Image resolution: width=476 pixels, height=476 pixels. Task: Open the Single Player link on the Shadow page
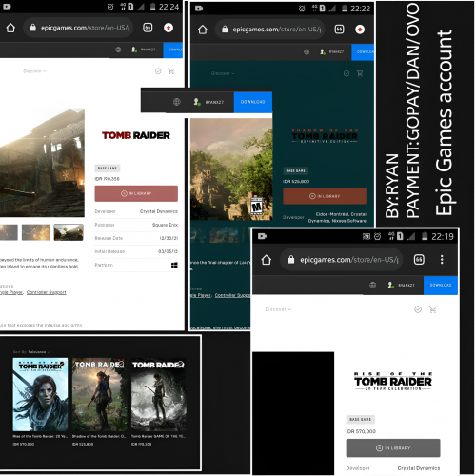201,295
